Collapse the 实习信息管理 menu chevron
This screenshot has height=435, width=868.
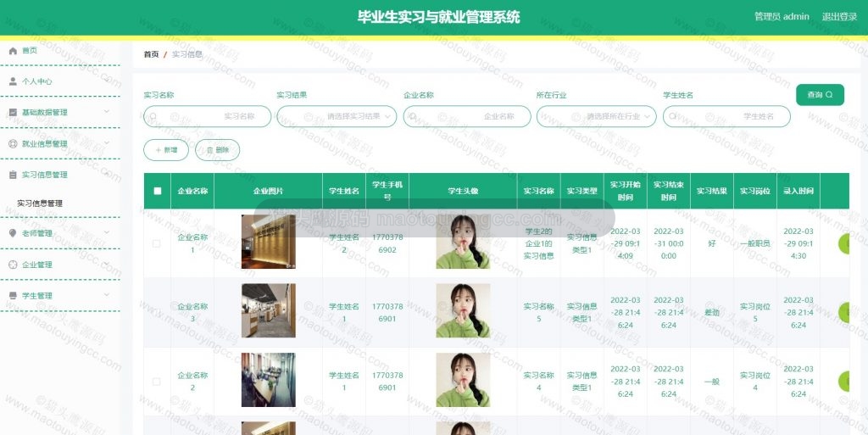[107, 174]
